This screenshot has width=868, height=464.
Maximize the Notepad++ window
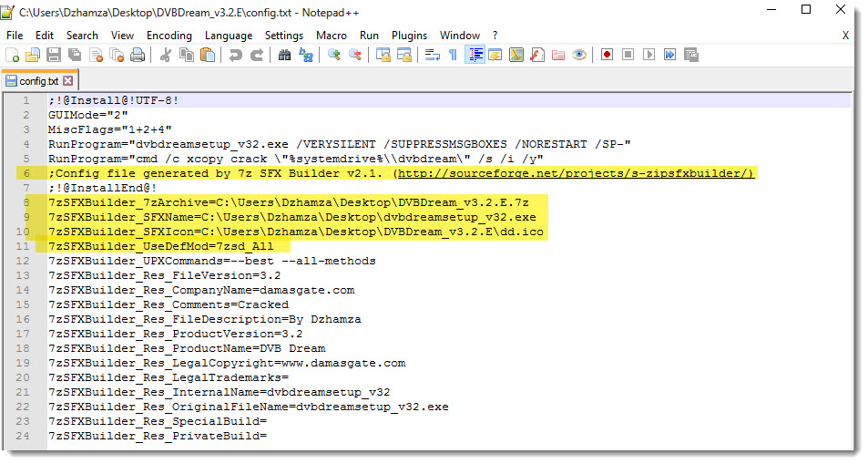[x=806, y=9]
